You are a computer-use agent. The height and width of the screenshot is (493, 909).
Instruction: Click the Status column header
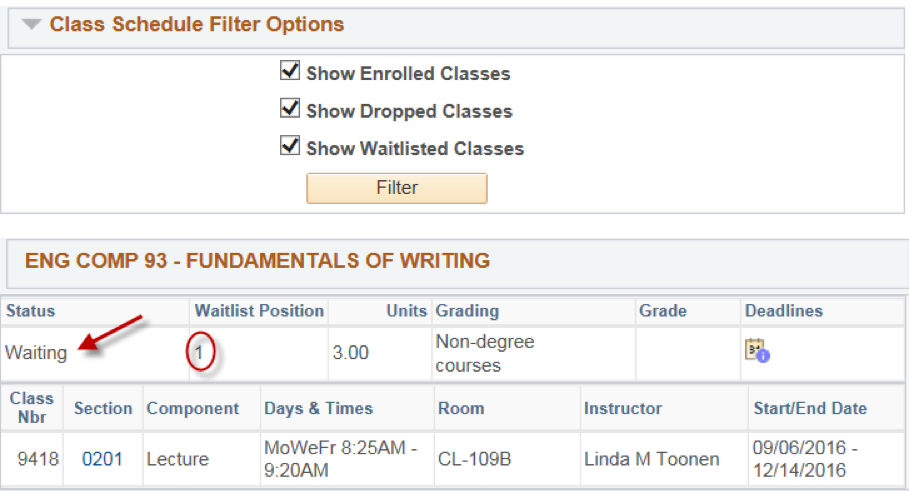pos(31,311)
